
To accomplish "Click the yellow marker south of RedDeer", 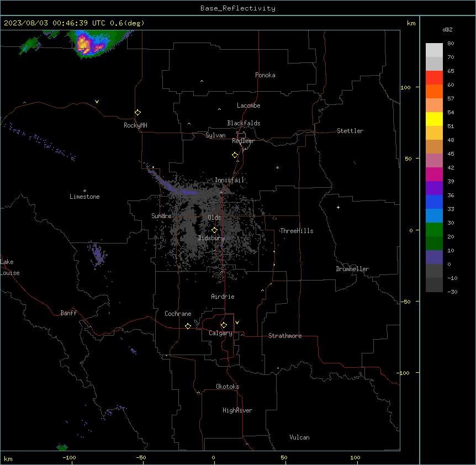I will [235, 155].
